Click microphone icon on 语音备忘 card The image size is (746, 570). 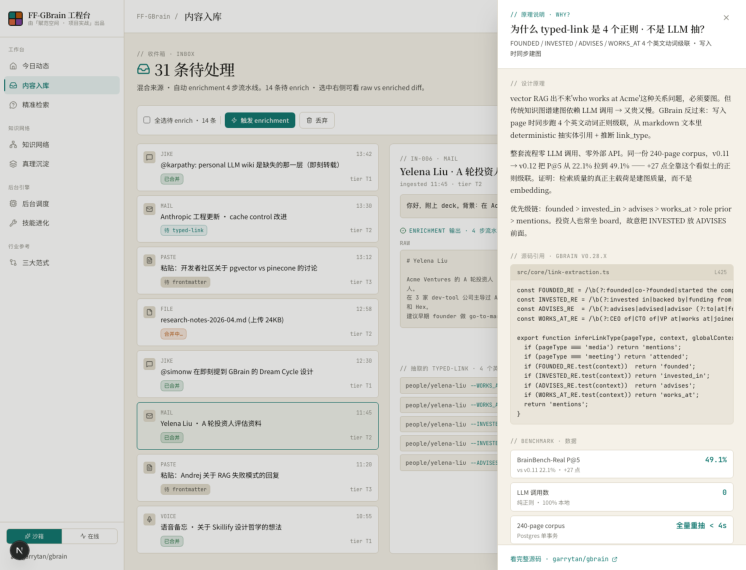click(x=149, y=519)
